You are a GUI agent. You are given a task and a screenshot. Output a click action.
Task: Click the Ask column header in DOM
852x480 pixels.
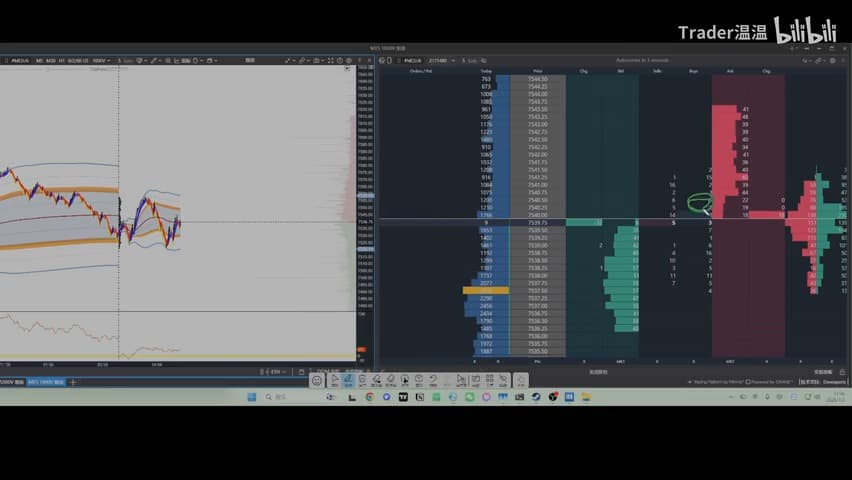[730, 71]
